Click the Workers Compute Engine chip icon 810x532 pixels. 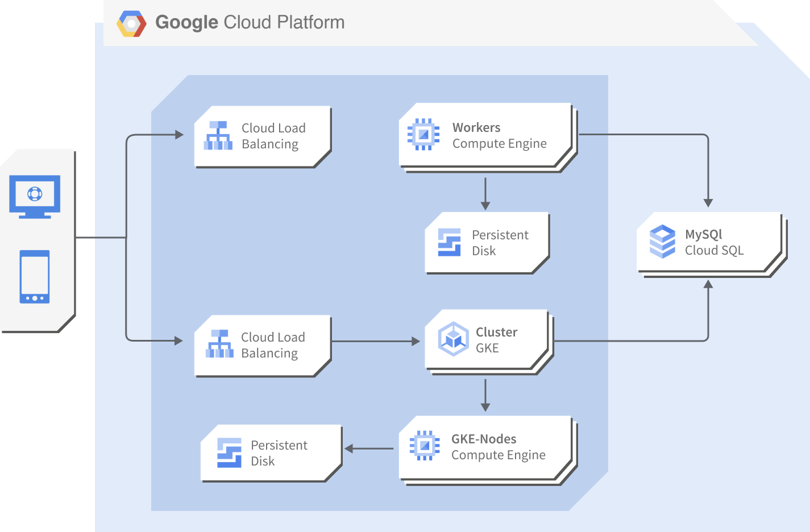pos(423,134)
